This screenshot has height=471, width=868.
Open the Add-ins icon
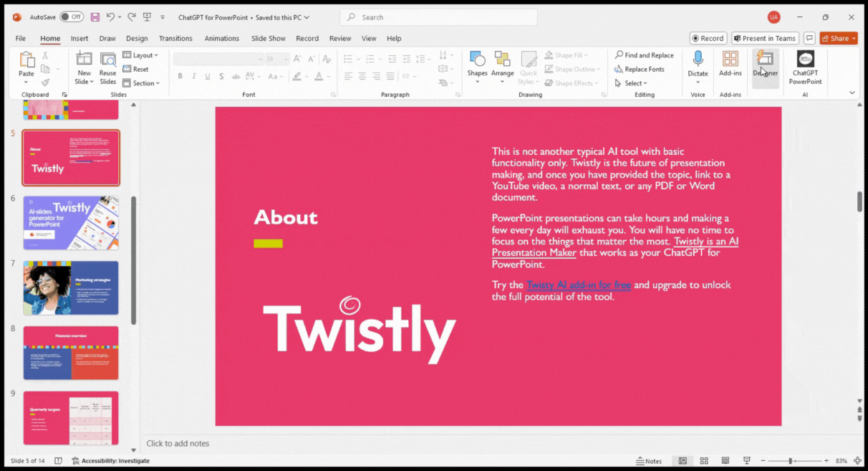point(730,59)
